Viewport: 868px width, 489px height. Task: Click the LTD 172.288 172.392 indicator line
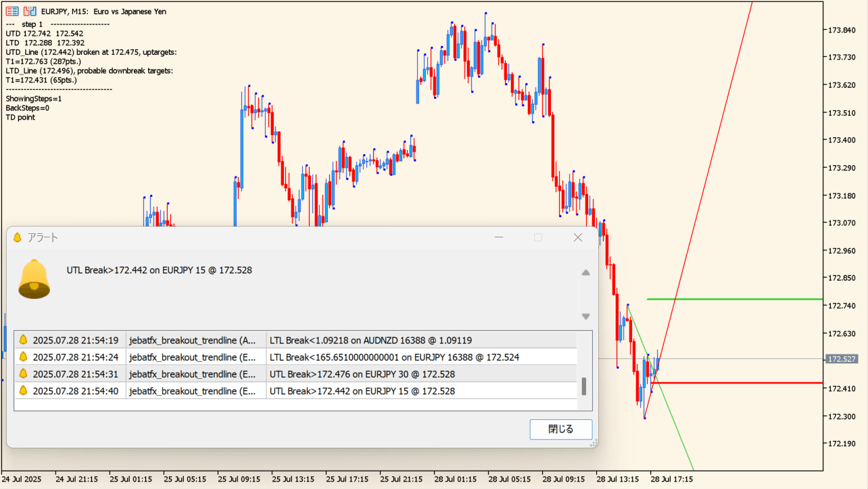[x=45, y=43]
